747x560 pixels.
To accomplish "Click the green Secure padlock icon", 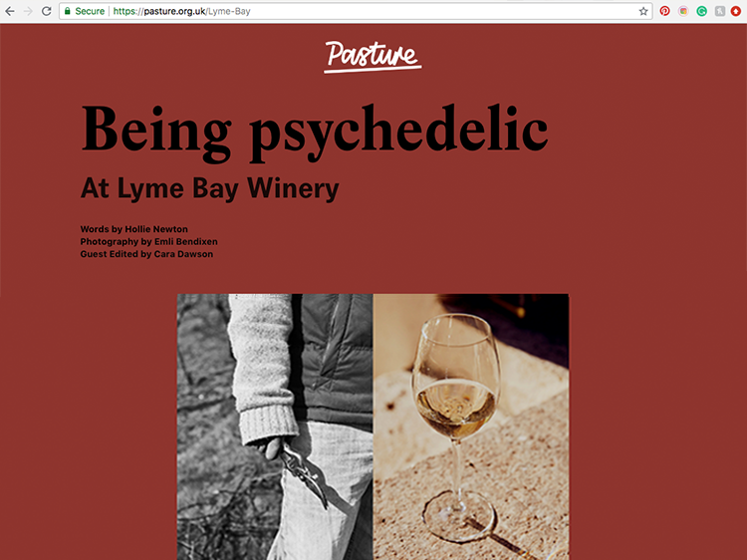I will click(x=68, y=11).
